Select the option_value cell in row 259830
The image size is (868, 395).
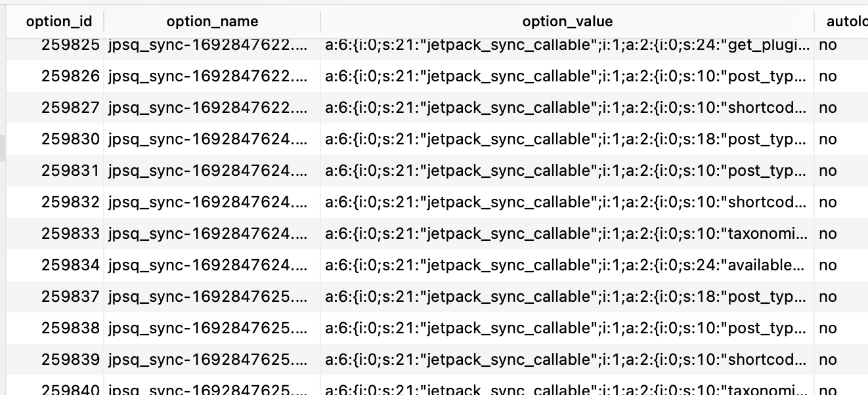(567, 139)
